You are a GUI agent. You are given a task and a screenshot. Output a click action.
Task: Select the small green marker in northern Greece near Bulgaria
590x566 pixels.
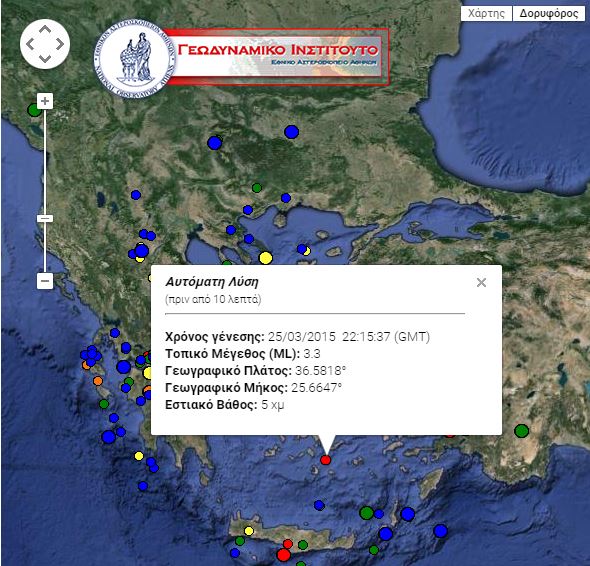[257, 187]
